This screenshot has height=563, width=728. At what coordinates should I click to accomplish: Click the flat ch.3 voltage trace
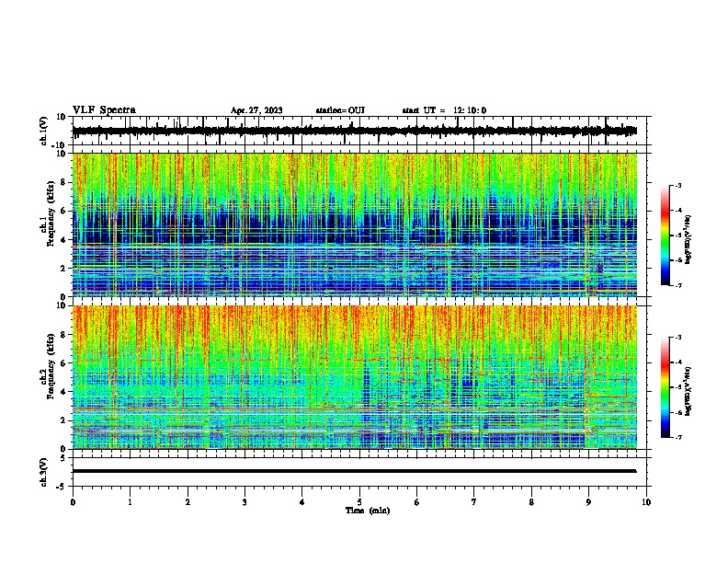[354, 471]
